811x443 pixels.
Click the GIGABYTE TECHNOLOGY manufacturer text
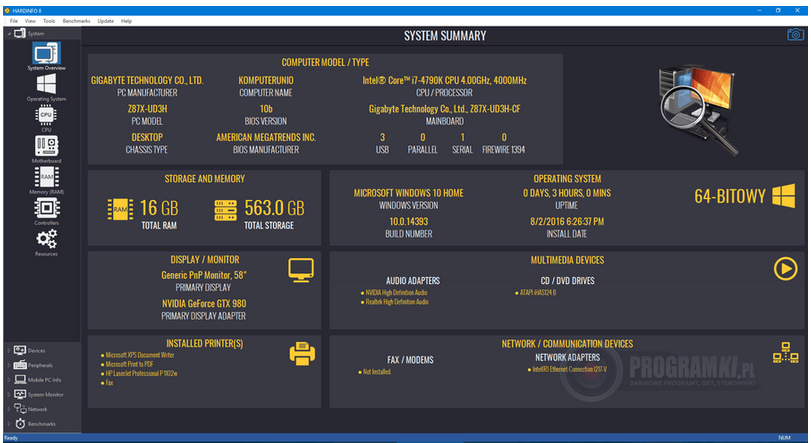coord(147,80)
